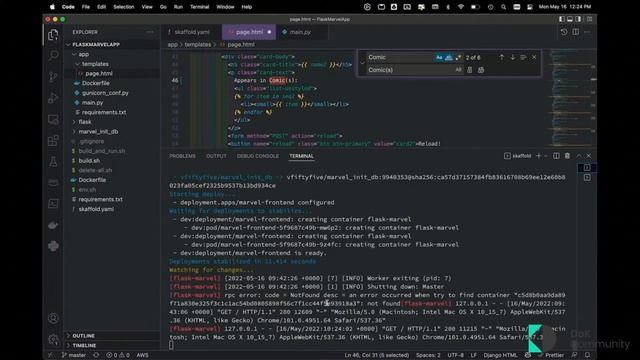Collapse the FLASKMARVELAPP root folder
Viewport: 640px width, 360px height.
click(x=68, y=44)
